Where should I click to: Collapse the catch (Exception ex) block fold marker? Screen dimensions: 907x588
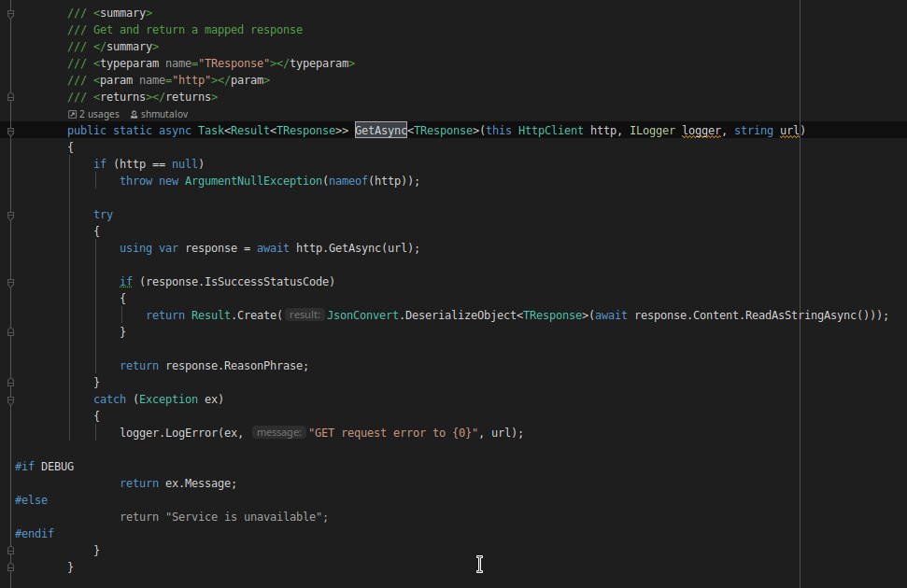click(x=10, y=399)
